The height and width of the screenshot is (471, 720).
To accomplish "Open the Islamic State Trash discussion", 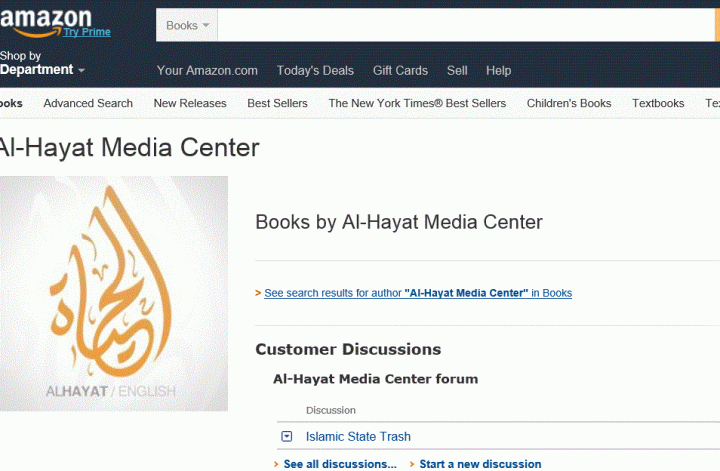I will pos(358,436).
